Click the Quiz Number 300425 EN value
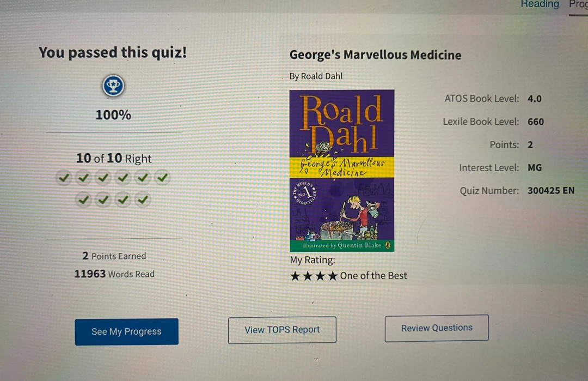The image size is (588, 381). [551, 191]
